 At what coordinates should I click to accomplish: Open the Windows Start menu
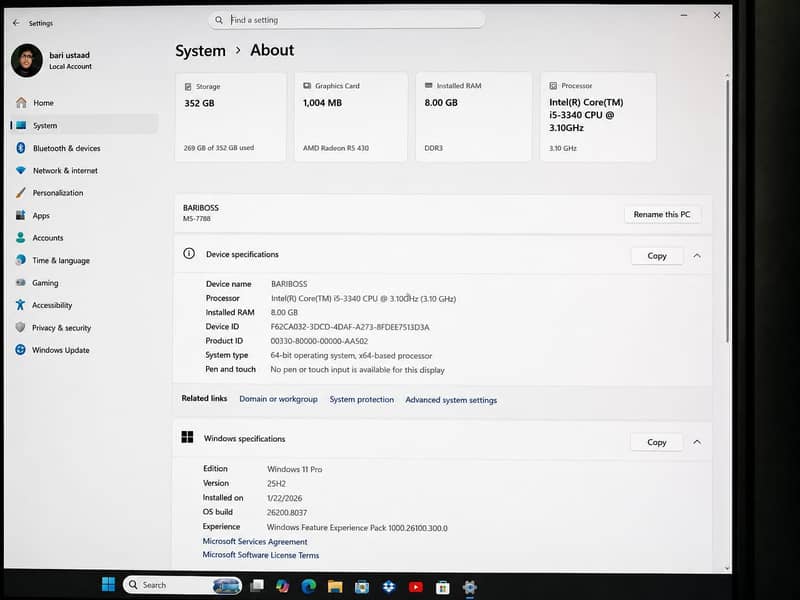pyautogui.click(x=108, y=585)
